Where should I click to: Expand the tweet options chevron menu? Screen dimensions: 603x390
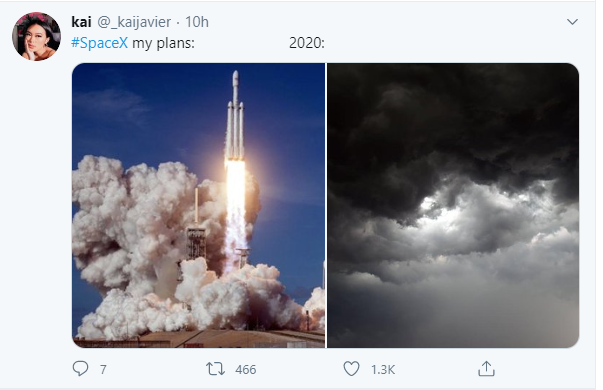[572, 22]
